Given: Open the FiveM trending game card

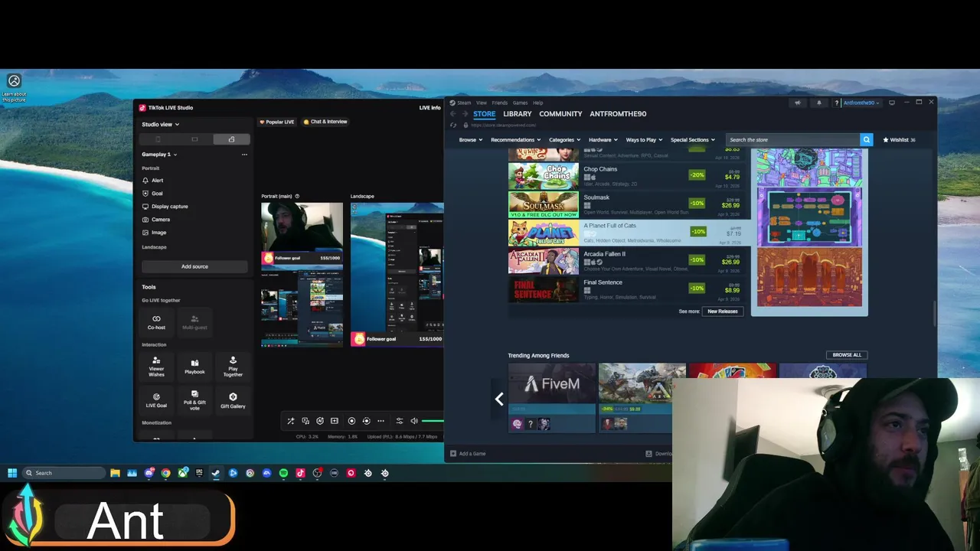Looking at the screenshot, I should tap(552, 398).
